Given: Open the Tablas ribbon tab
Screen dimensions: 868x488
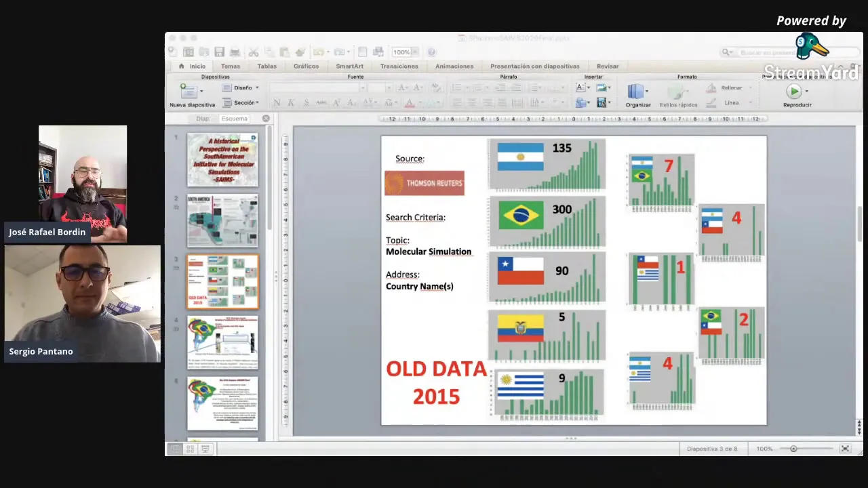Looking at the screenshot, I should click(x=267, y=66).
